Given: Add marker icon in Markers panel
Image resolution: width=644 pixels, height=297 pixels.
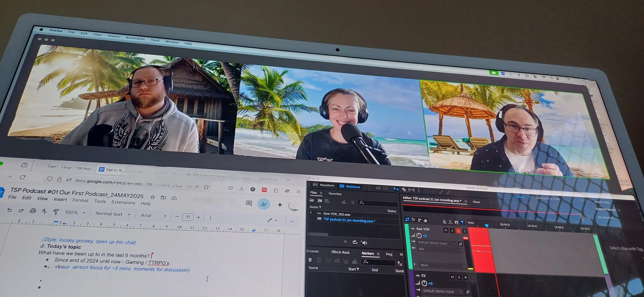Looking at the screenshot, I should [310, 260].
